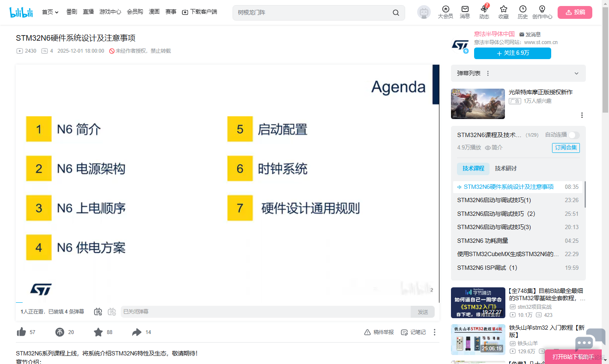
Task: Give a coin to the video
Action: 60,332
